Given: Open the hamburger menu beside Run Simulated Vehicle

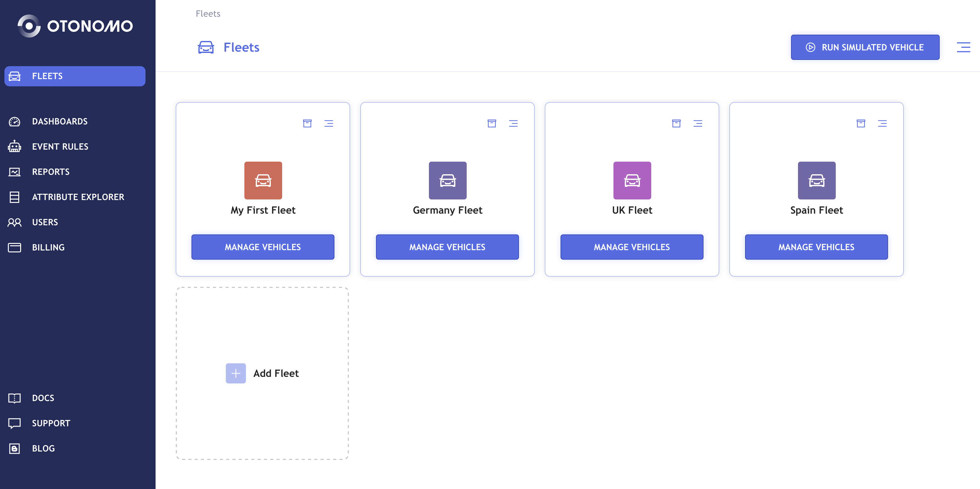Looking at the screenshot, I should point(963,47).
